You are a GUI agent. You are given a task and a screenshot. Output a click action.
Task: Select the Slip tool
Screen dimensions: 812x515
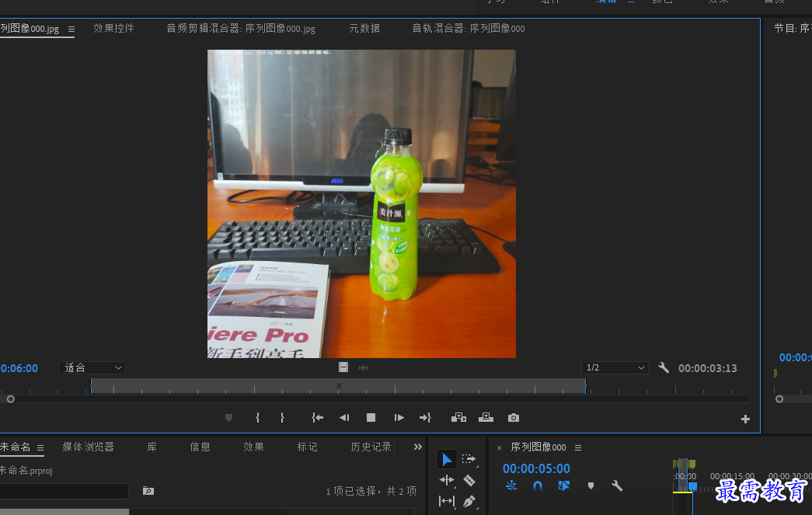446,501
